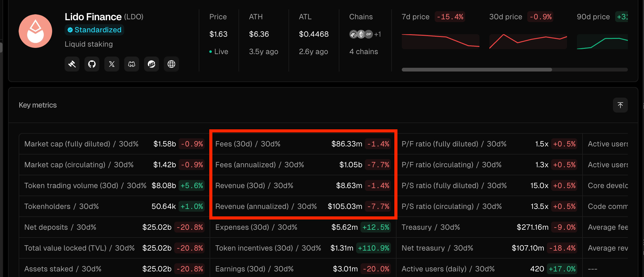Select P/F ratio (fully diluted) label
This screenshot has width=644, height=277.
[x=454, y=144]
